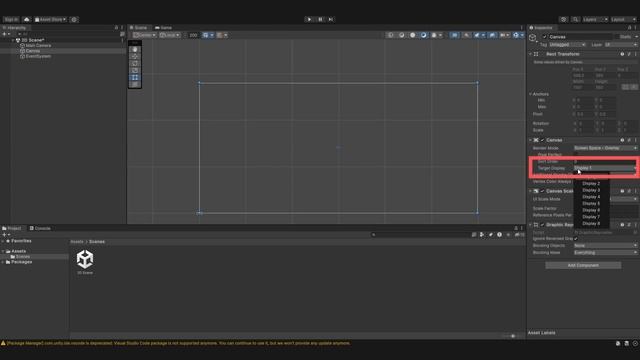The width and height of the screenshot is (640, 360).
Task: Select the Scale tool in Scene toolbar
Action: 135,70
